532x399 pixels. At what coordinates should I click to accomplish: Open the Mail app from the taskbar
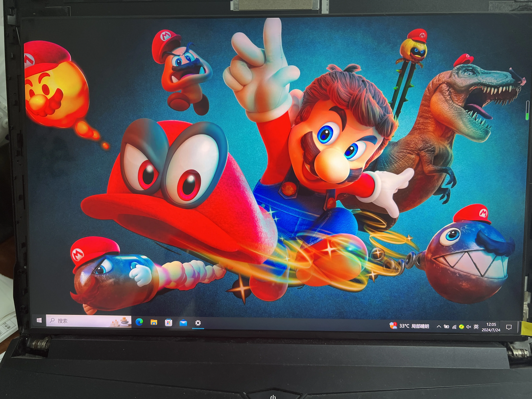(x=183, y=322)
